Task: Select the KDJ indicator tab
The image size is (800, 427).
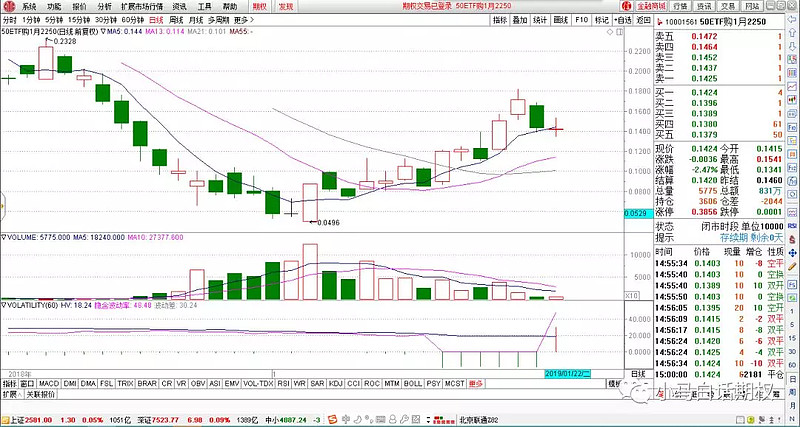Action: point(335,384)
